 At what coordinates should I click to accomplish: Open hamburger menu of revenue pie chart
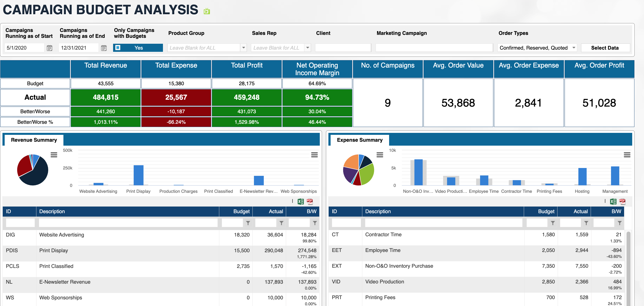(x=54, y=155)
